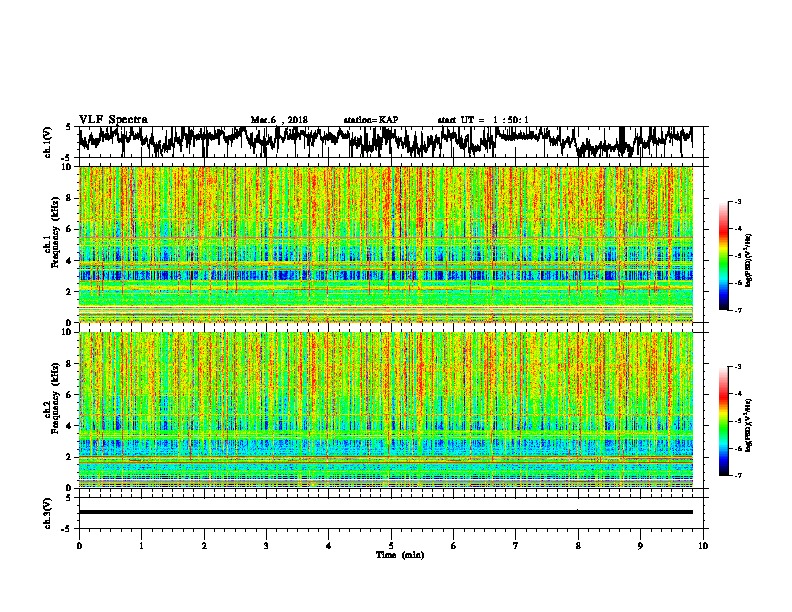Click the ch.2 colorbar log(PSD) label
The height and width of the screenshot is (612, 792).
(x=749, y=426)
